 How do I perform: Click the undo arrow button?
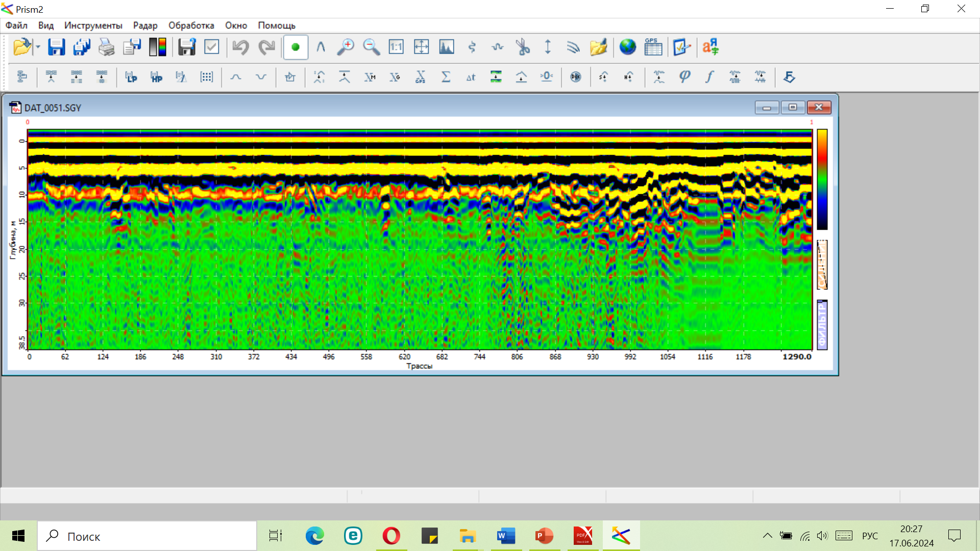tap(240, 47)
